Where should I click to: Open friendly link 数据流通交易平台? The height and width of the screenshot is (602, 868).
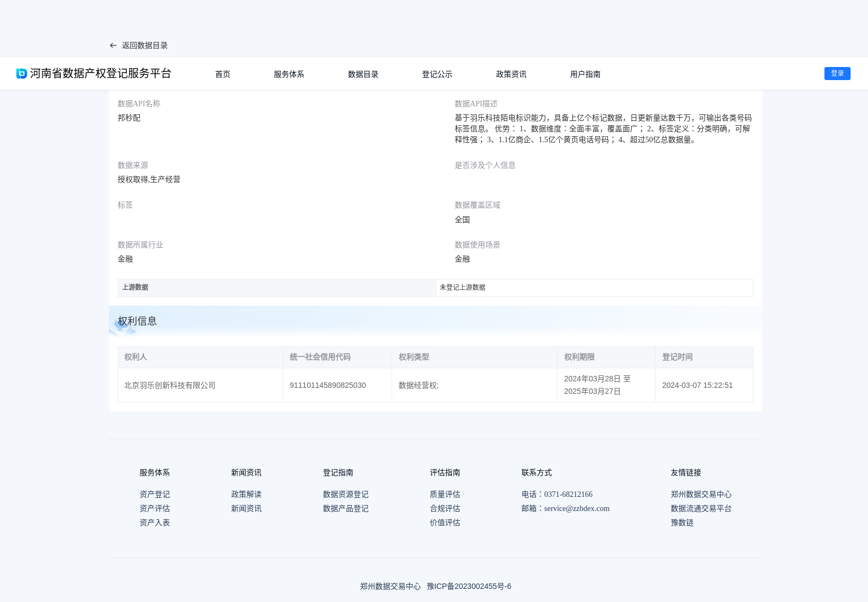coord(701,508)
